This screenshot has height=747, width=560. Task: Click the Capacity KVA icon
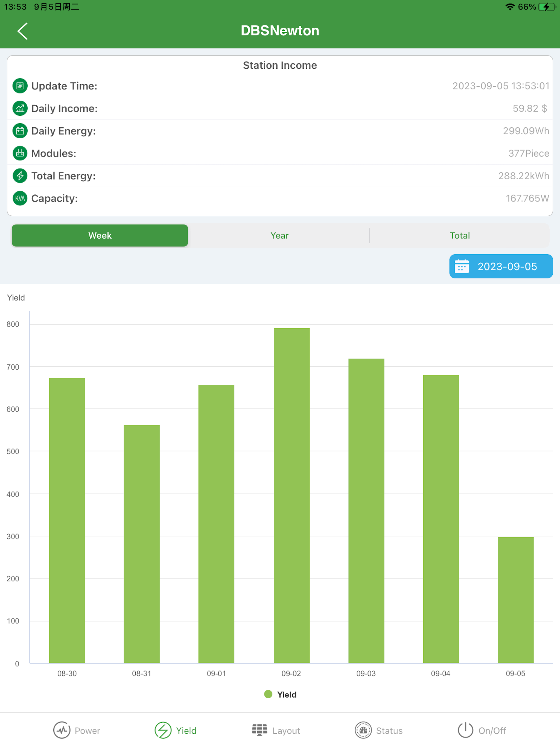[x=20, y=198]
